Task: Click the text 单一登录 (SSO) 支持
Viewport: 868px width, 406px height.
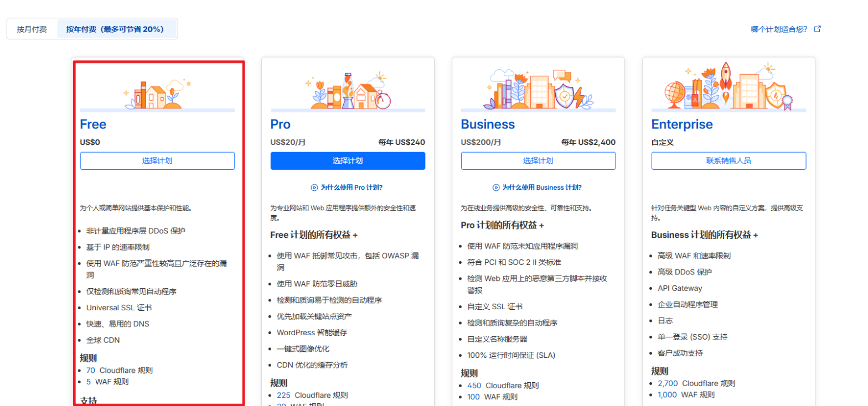Action: pyautogui.click(x=693, y=337)
